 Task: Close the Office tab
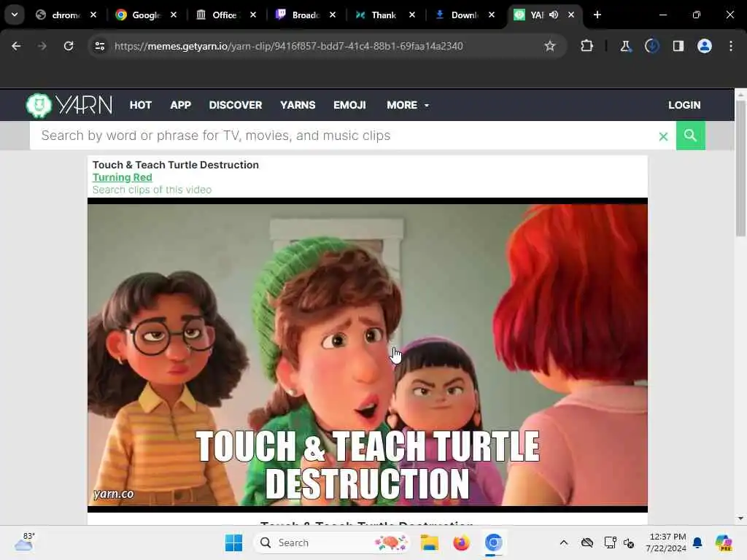253,15
